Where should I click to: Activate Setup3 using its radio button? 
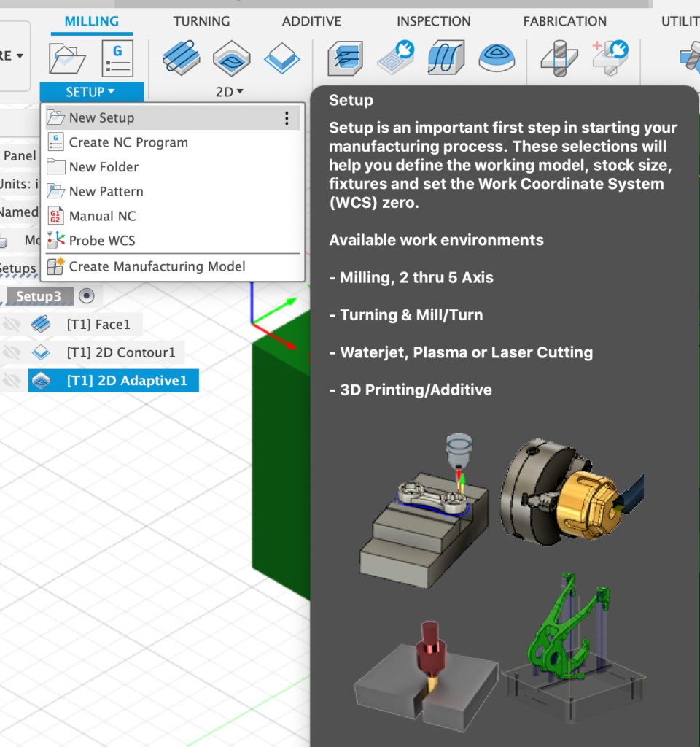click(87, 295)
